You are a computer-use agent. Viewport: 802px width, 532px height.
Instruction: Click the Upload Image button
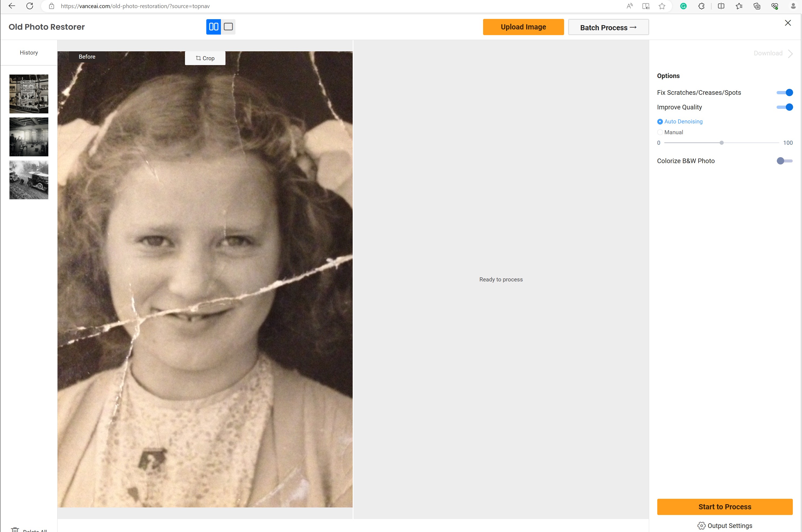pos(523,27)
